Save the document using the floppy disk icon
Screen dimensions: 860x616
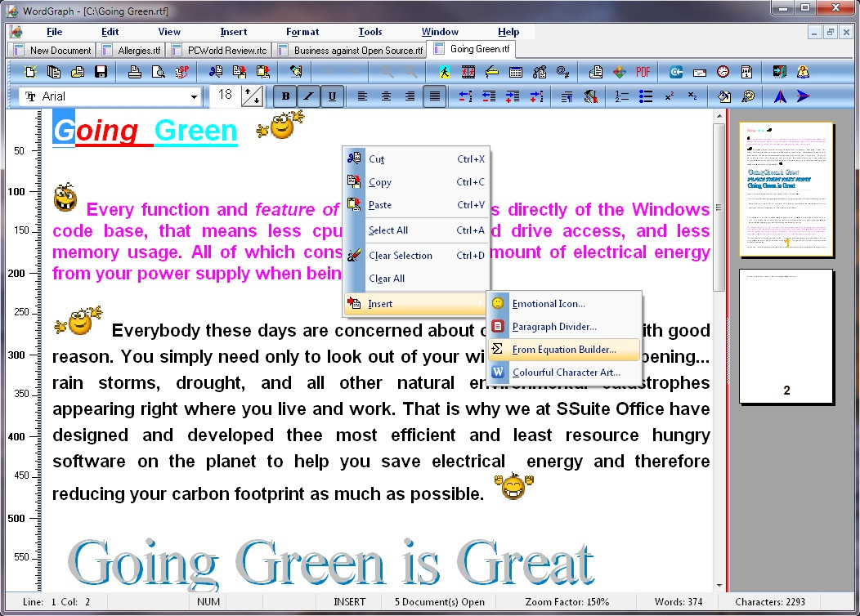pos(101,72)
